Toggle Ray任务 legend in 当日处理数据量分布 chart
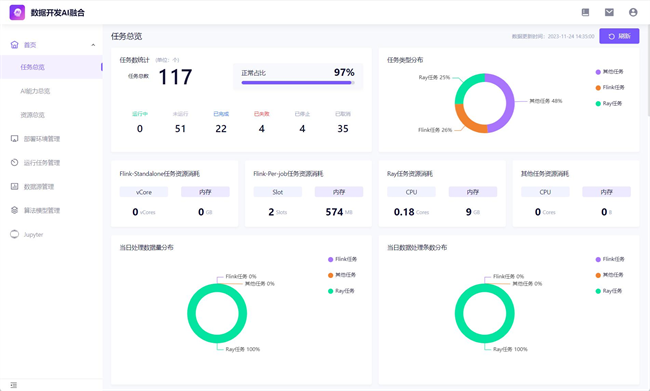The image size is (650, 391). tap(341, 291)
